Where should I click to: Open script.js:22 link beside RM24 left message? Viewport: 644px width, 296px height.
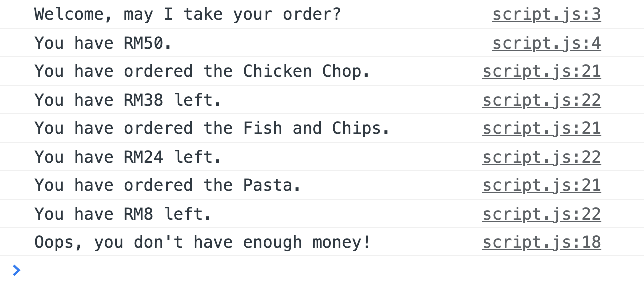(541, 157)
